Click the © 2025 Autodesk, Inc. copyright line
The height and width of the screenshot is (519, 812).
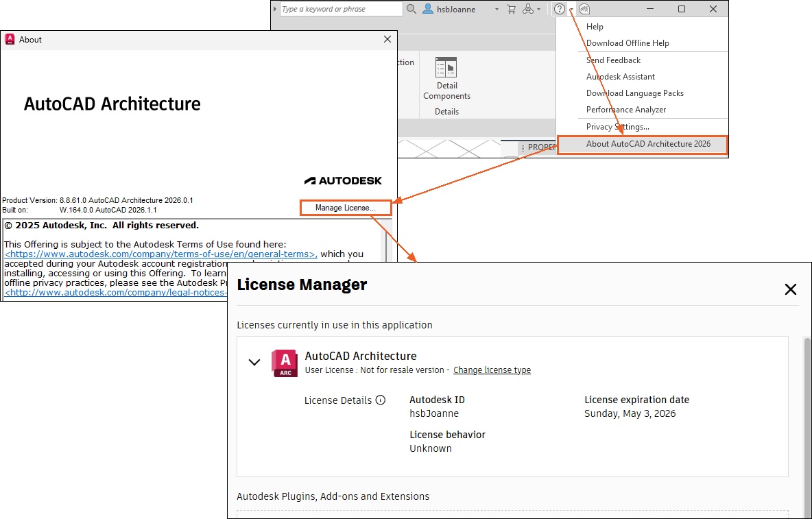click(x=101, y=226)
